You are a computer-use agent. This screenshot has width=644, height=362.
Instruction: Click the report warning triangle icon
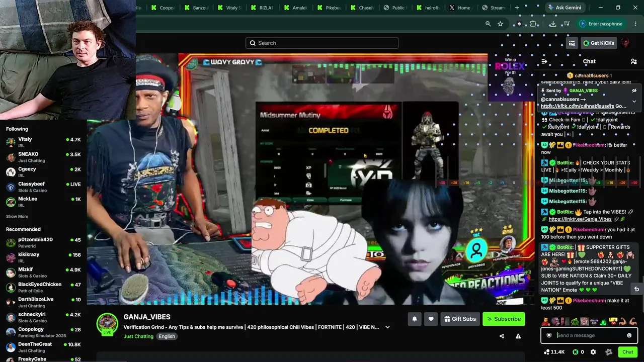[518, 336]
